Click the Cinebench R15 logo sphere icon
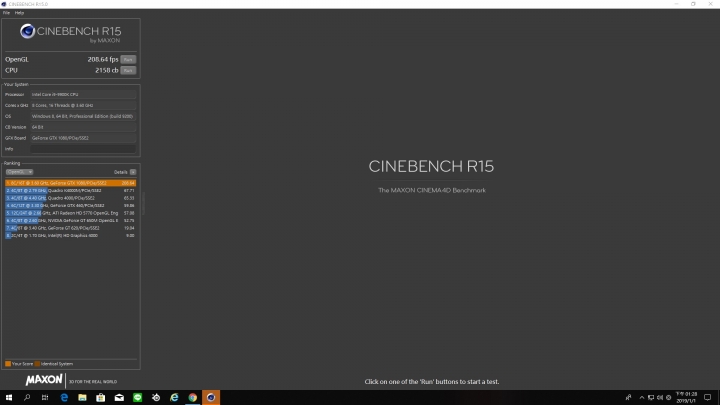This screenshot has width=720, height=405. [x=28, y=31]
